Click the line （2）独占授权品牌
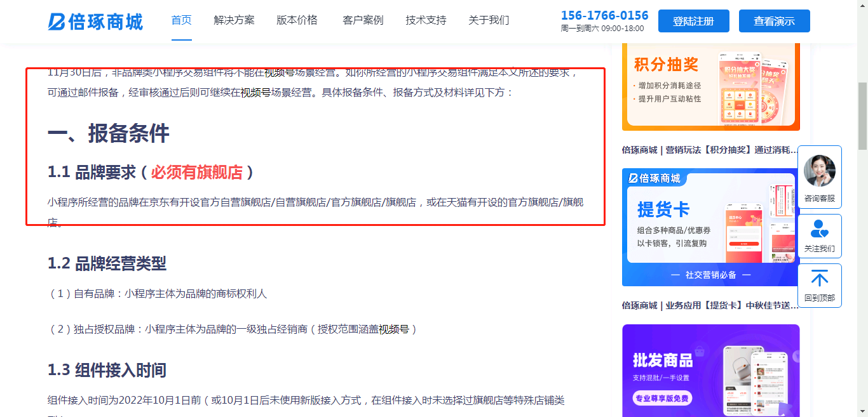This screenshot has width=868, height=417. pyautogui.click(x=233, y=329)
